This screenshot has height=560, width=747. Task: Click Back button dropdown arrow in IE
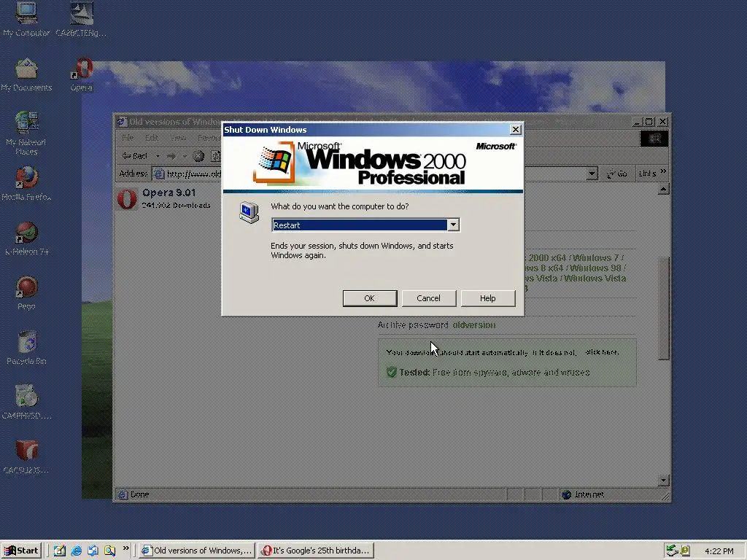[158, 156]
